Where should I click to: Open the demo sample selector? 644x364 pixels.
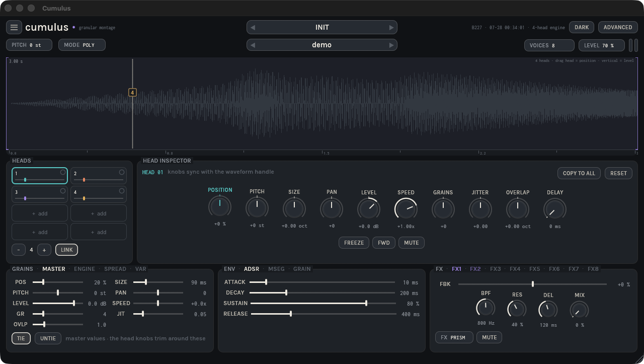pyautogui.click(x=322, y=45)
